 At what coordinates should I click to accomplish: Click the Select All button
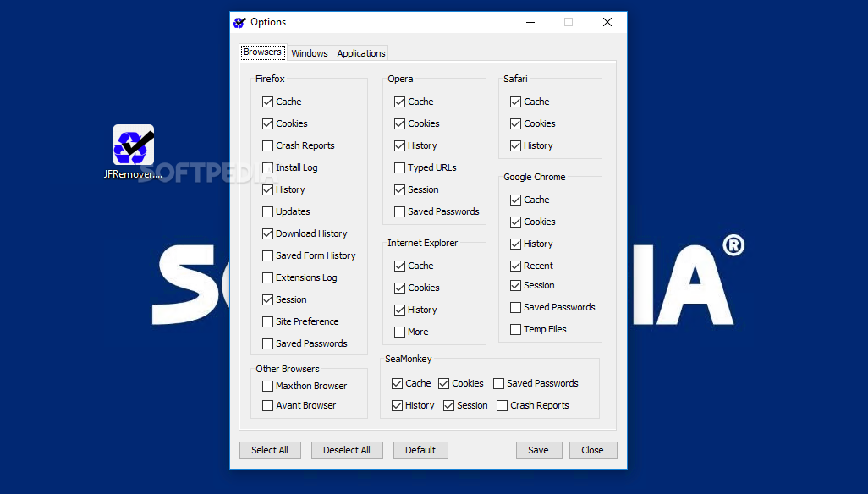click(x=270, y=450)
